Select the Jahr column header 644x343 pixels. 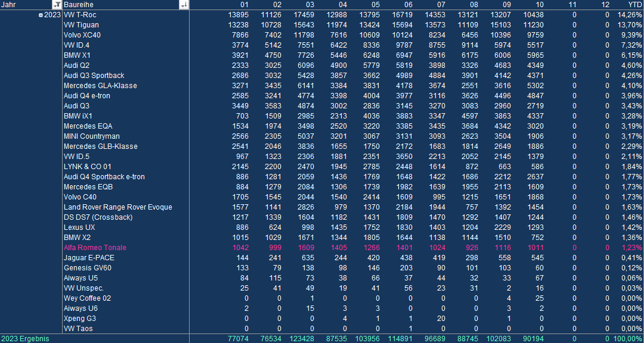coord(8,5)
